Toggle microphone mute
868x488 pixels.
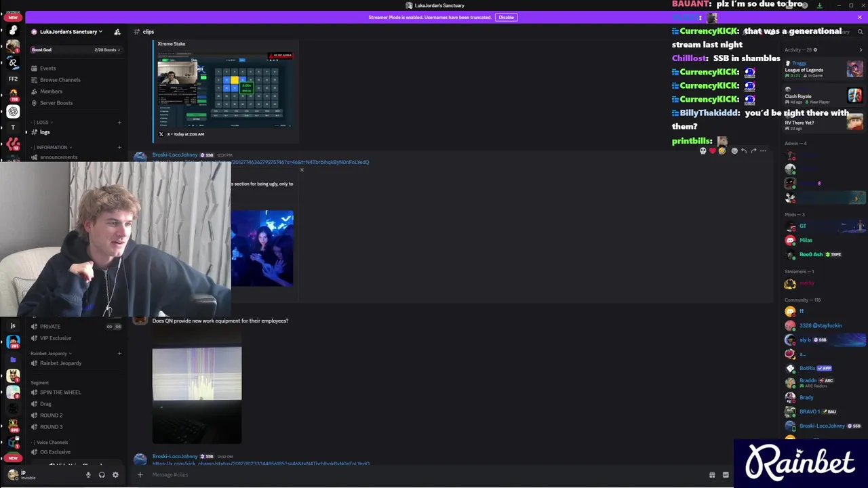point(88,475)
